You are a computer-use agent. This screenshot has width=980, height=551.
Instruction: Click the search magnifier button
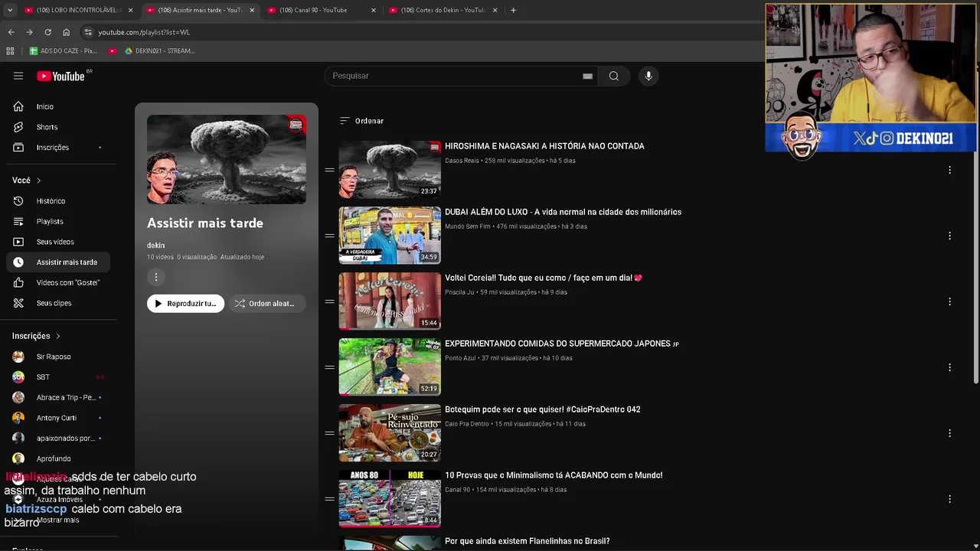[613, 76]
